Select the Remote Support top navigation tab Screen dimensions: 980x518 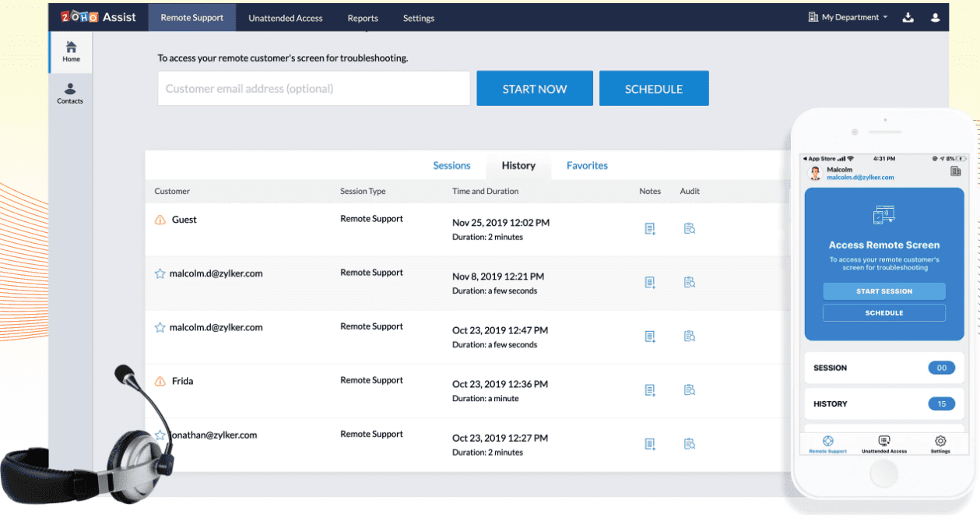point(192,17)
